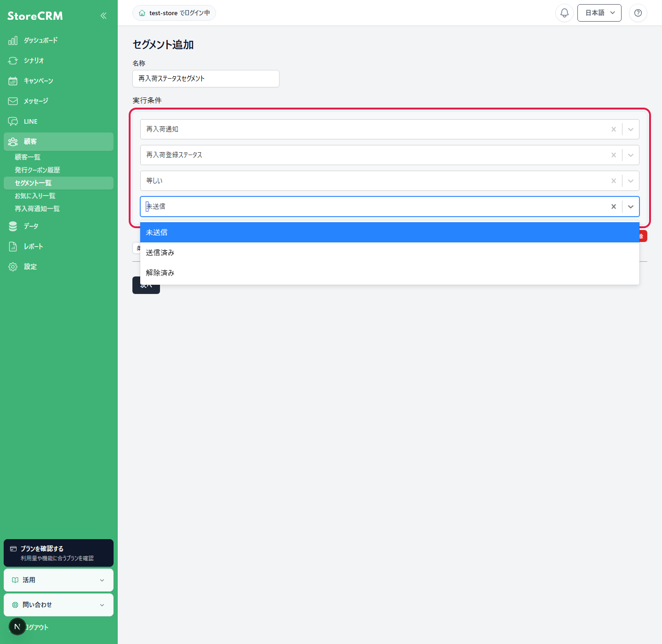
Task: Select 送信済み option in the list
Action: pyautogui.click(x=390, y=253)
